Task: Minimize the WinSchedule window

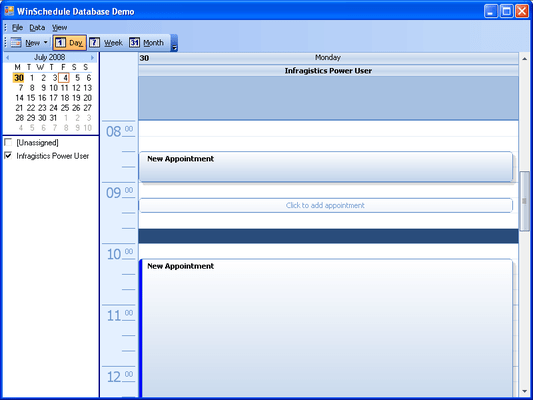Action: [491, 11]
